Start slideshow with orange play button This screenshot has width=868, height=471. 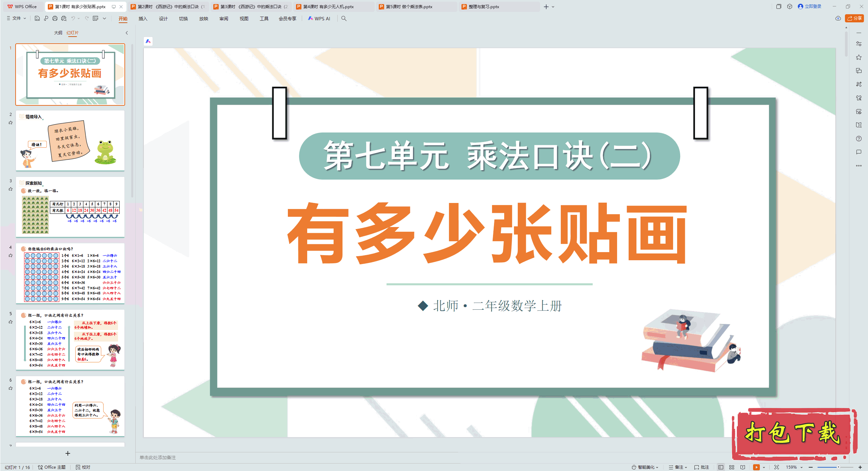click(756, 467)
